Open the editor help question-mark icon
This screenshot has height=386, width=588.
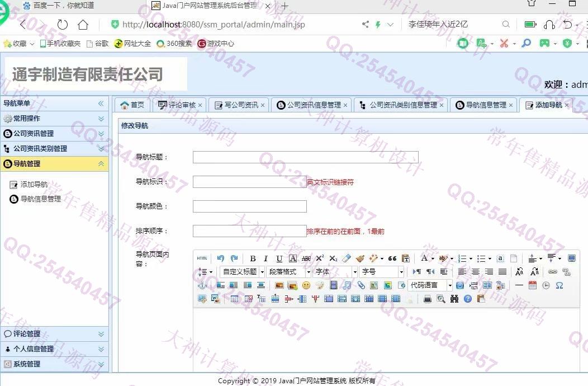[468, 299]
